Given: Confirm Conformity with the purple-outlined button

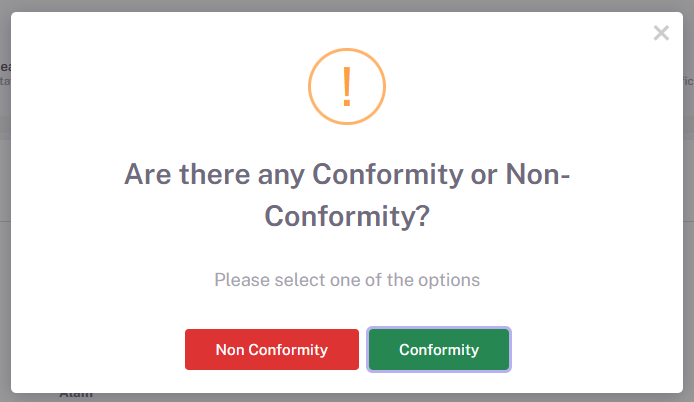Looking at the screenshot, I should pos(439,349).
